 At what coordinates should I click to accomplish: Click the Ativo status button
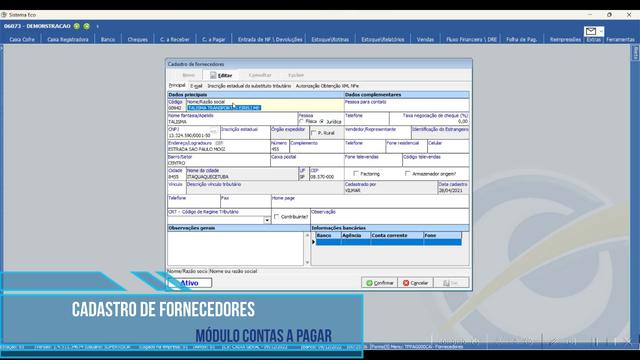click(x=189, y=283)
